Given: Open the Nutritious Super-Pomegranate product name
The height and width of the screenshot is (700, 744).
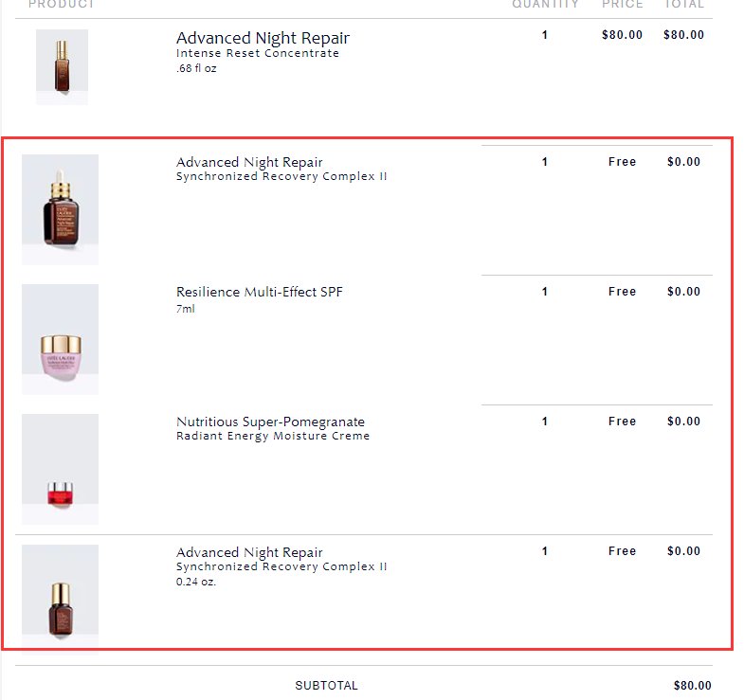Looking at the screenshot, I should [270, 422].
